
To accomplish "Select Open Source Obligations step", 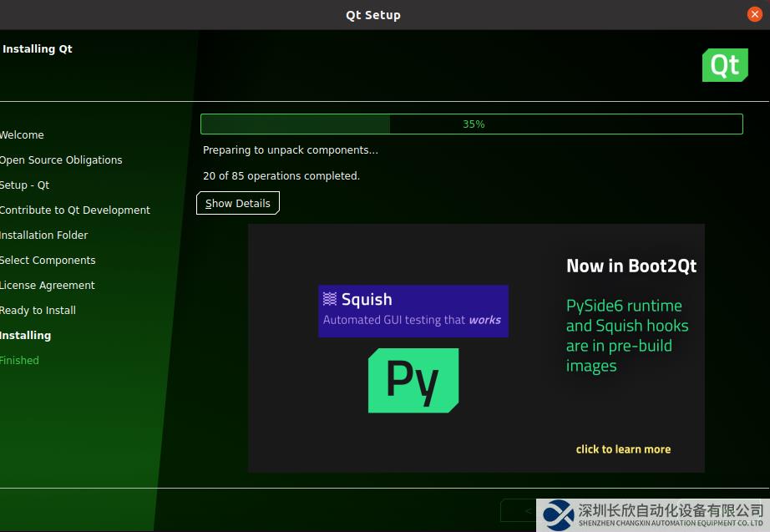I will 61,160.
